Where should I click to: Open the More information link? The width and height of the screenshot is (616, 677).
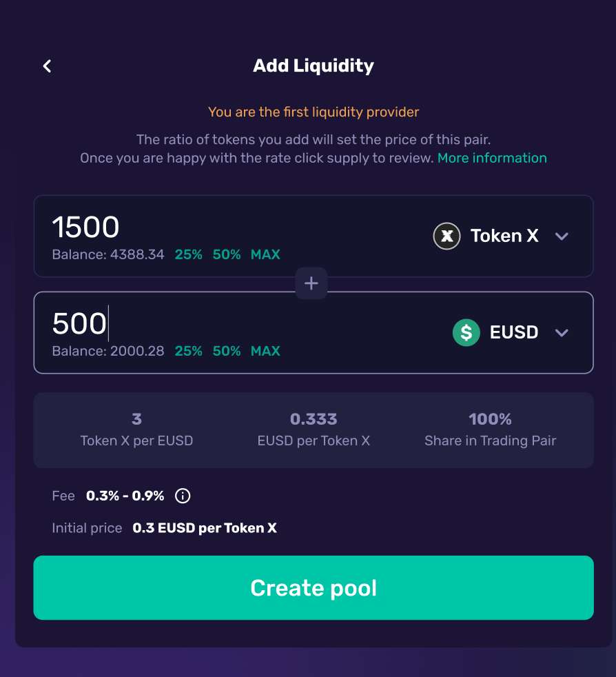click(492, 158)
